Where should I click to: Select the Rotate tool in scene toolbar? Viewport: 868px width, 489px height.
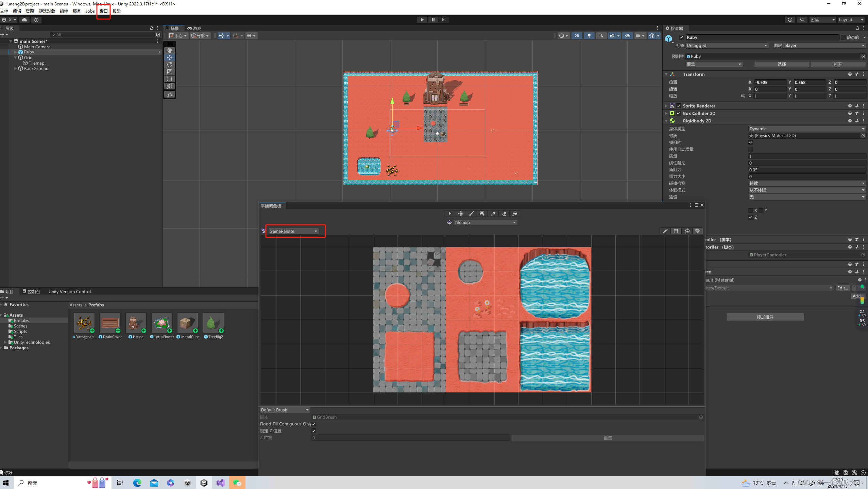[x=170, y=65]
